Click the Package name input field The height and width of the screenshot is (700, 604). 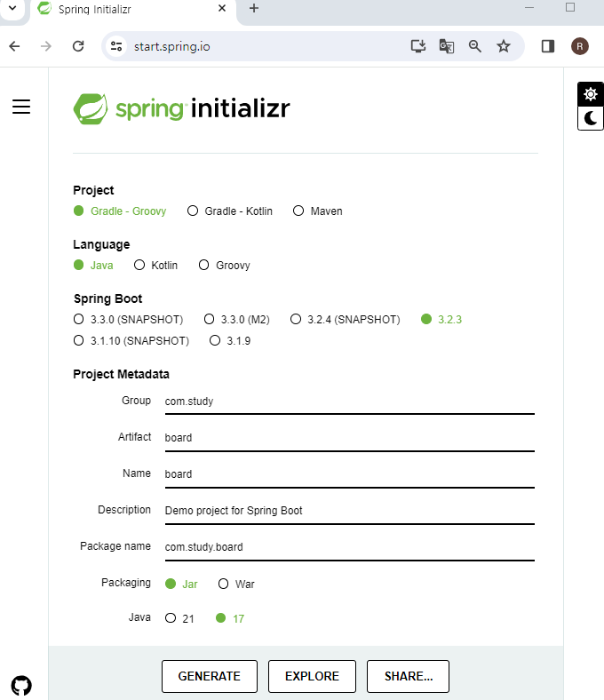click(x=350, y=547)
